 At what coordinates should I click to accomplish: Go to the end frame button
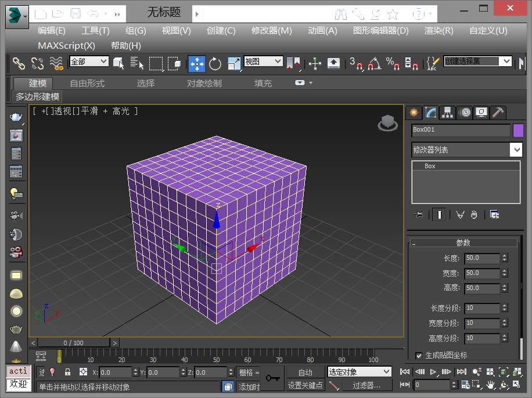click(461, 372)
